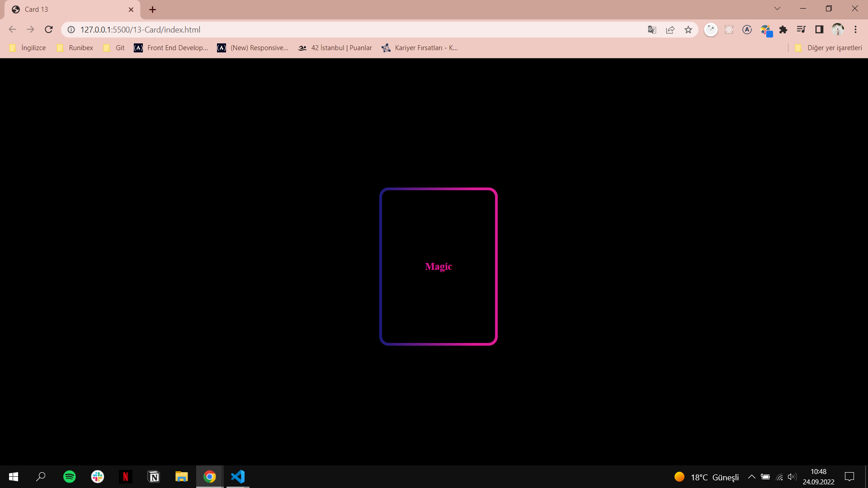This screenshot has height=488, width=868.
Task: Open the global media controls icon
Action: [801, 29]
